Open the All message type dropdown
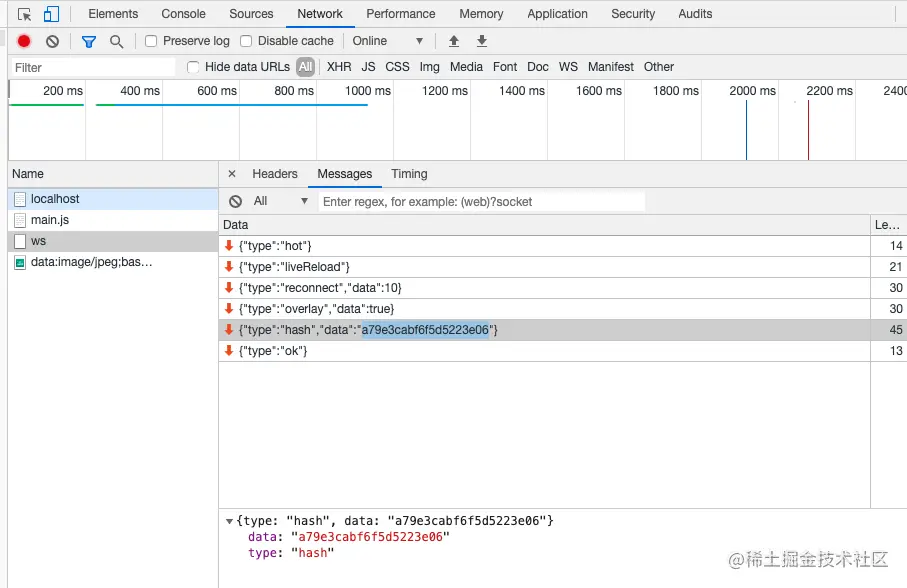 point(281,201)
